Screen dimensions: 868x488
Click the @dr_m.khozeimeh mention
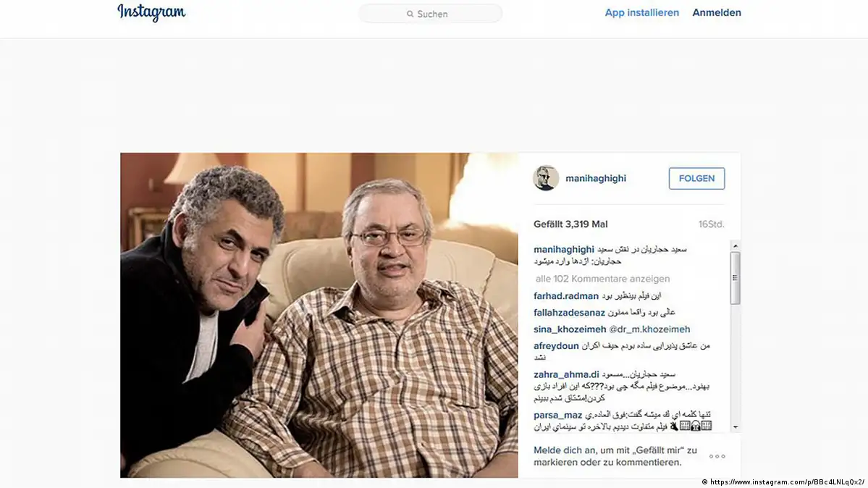[649, 329]
